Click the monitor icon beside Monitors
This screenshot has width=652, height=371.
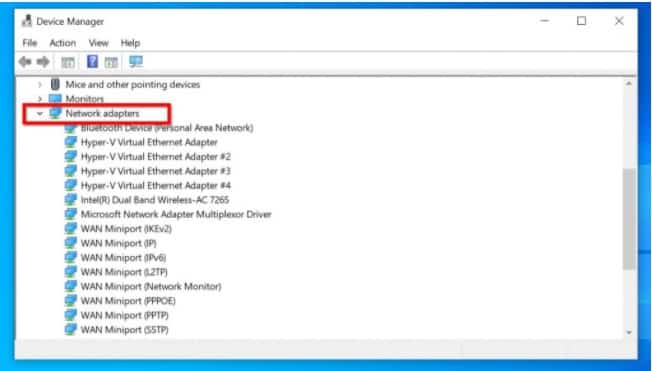coord(55,99)
